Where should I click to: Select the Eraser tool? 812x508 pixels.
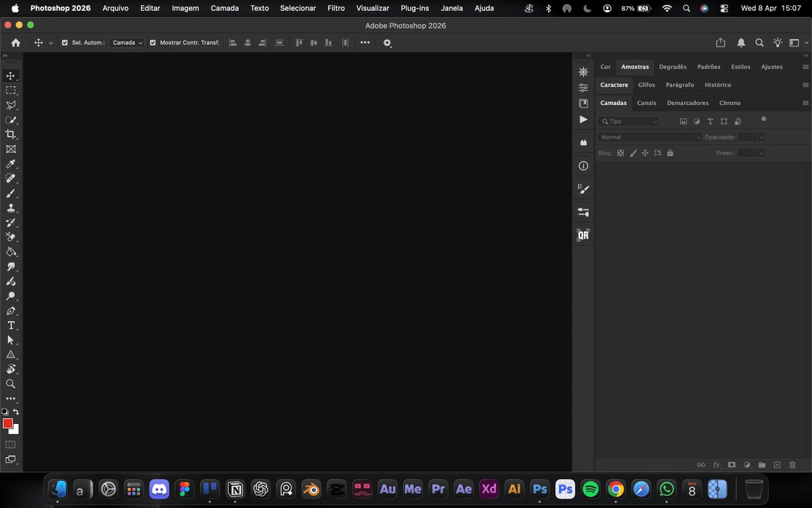point(11,237)
